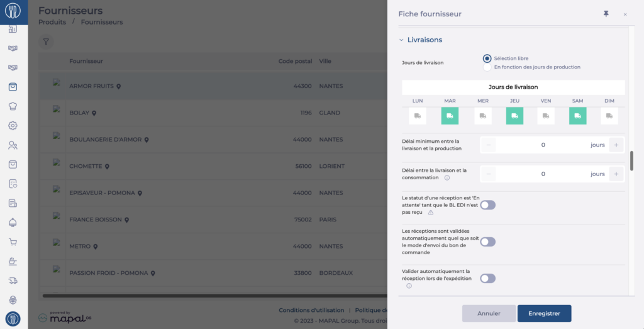This screenshot has height=329, width=644.
Task: Toggle Tuesday (MAR) delivery truck icon
Action: (x=450, y=116)
